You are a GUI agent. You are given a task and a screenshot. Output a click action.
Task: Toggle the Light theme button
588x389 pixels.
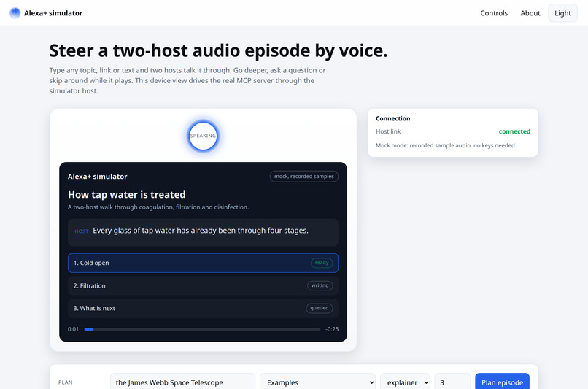[x=562, y=13]
